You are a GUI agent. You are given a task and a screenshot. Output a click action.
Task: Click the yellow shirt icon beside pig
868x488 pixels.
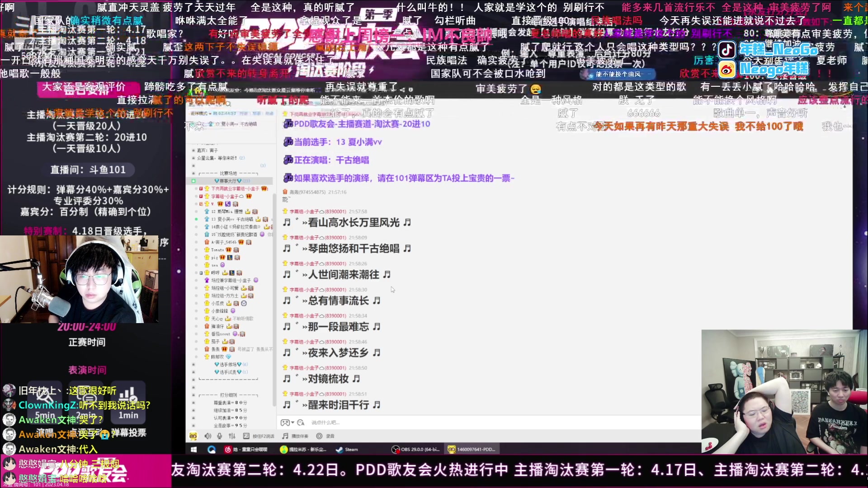pos(207,258)
